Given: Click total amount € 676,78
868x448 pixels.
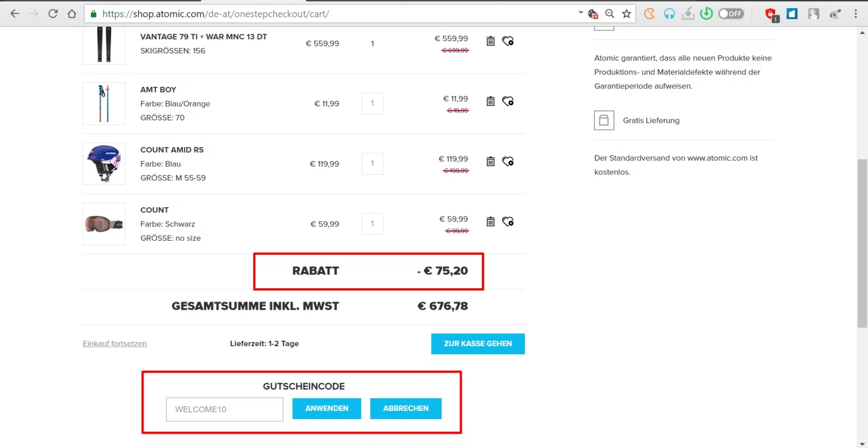Looking at the screenshot, I should 443,306.
